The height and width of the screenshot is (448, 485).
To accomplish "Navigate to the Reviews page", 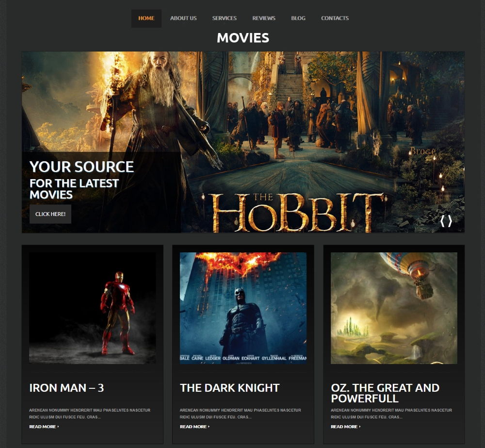I will point(264,18).
